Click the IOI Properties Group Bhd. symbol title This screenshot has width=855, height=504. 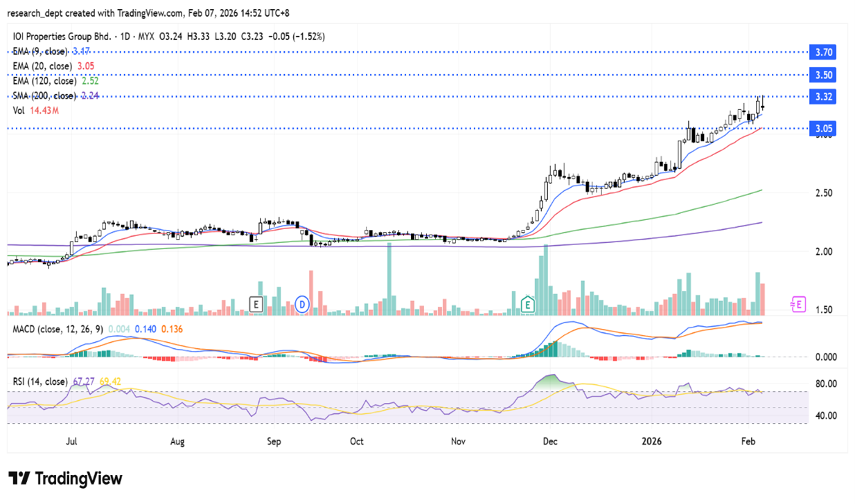(59, 36)
